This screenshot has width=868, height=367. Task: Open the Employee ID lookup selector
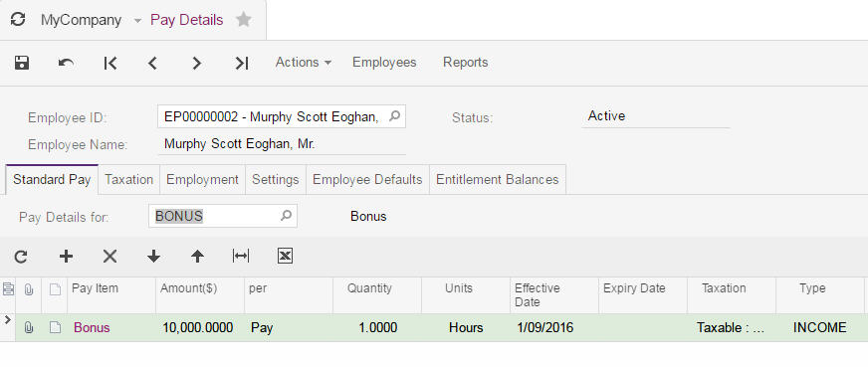tap(394, 116)
